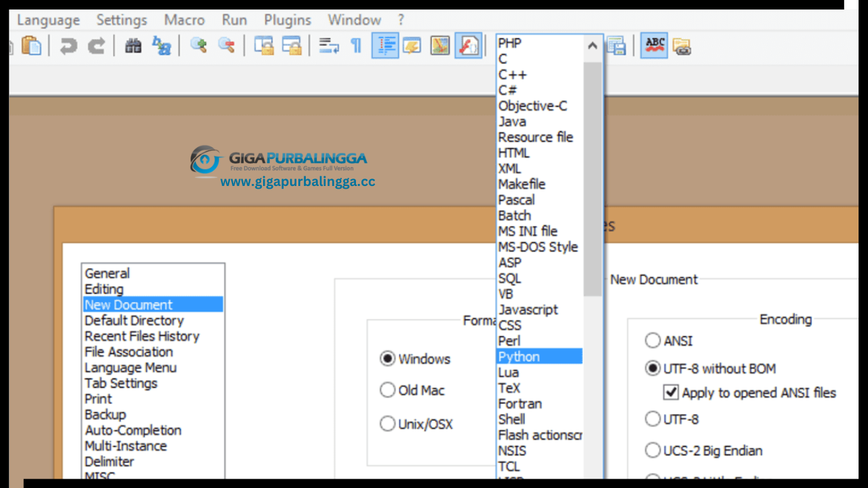Choose UCS-2 Big Endian encoding

(x=652, y=451)
